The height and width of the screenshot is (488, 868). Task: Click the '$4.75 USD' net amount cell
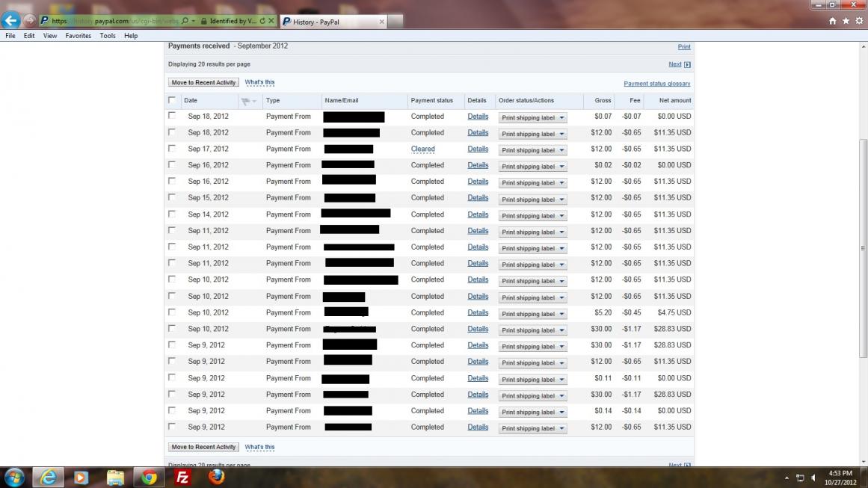click(674, 312)
